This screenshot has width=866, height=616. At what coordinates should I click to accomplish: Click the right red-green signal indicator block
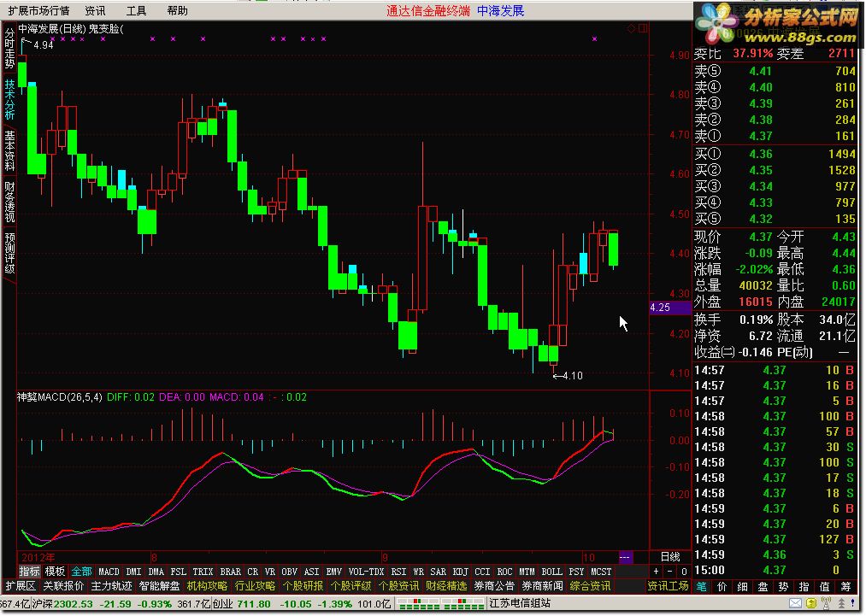click(462, 604)
